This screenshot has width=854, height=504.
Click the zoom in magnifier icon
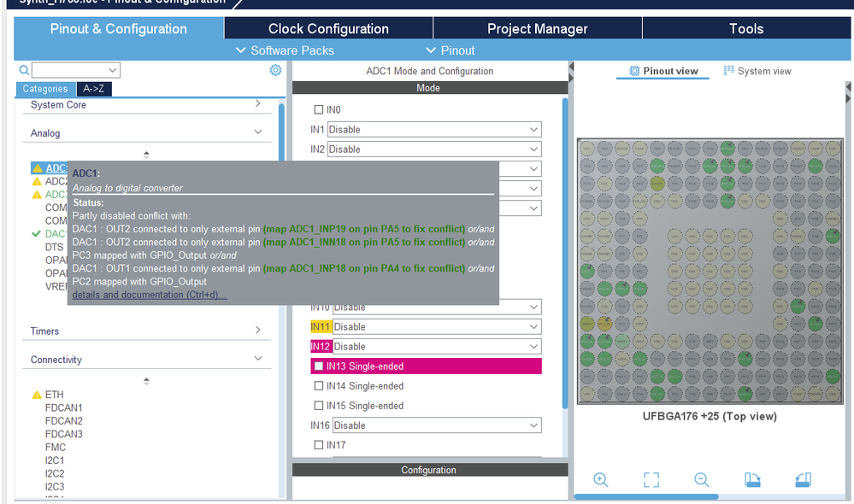point(600,479)
